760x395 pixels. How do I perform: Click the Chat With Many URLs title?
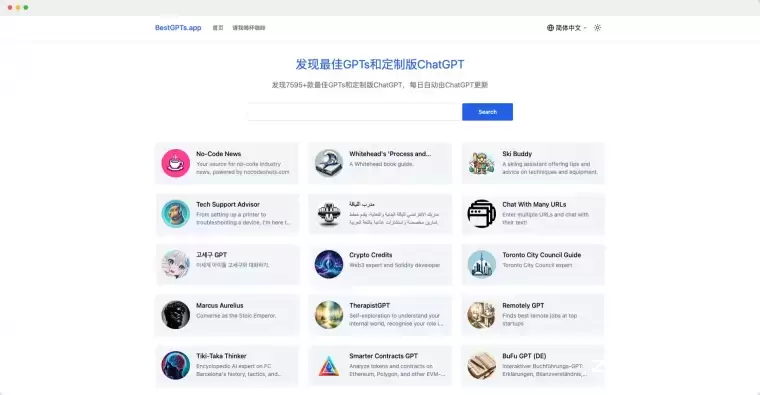(x=534, y=205)
